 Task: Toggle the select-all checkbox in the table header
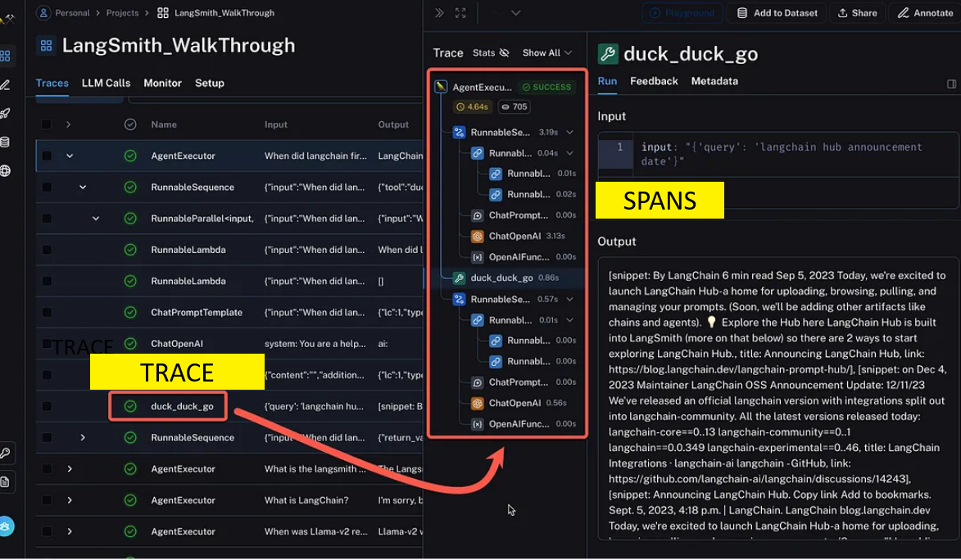click(46, 124)
